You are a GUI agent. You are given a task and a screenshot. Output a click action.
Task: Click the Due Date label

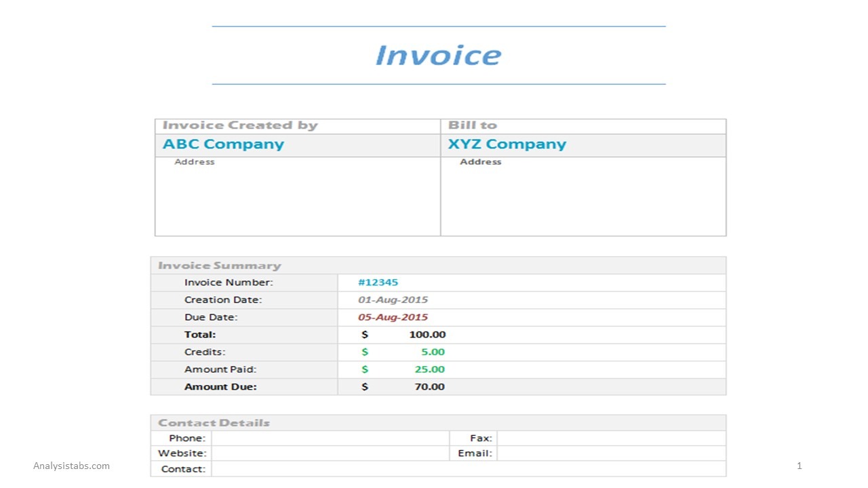point(211,317)
